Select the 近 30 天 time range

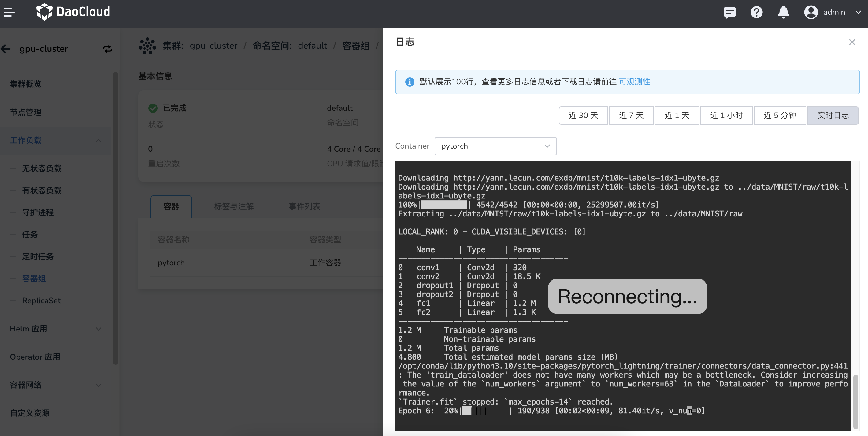(x=583, y=116)
